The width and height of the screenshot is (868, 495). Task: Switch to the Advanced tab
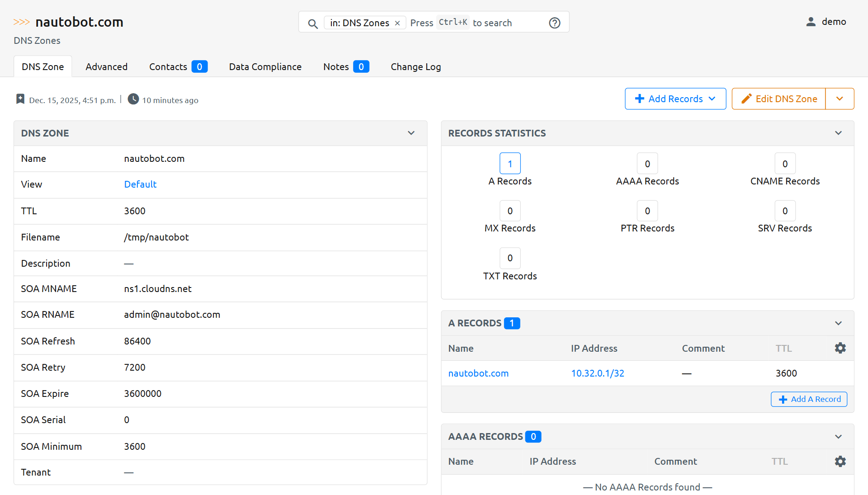[x=106, y=67]
